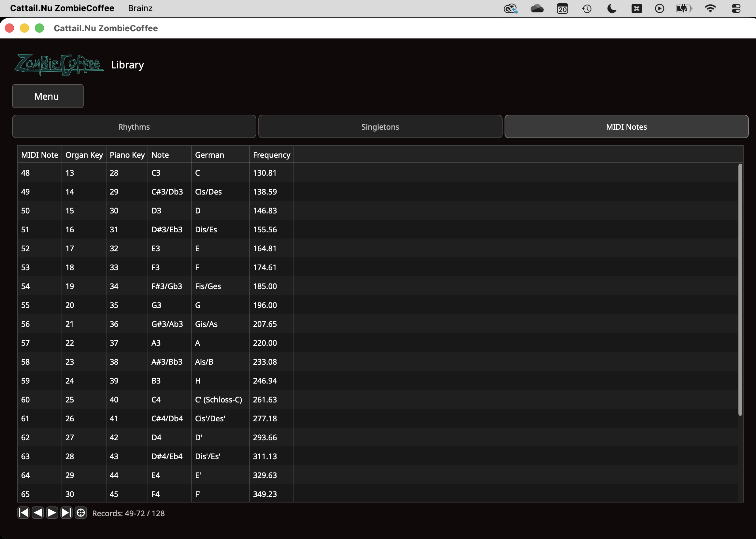The width and height of the screenshot is (756, 539).
Task: Open the calendar icon showing 20
Action: 562,8
